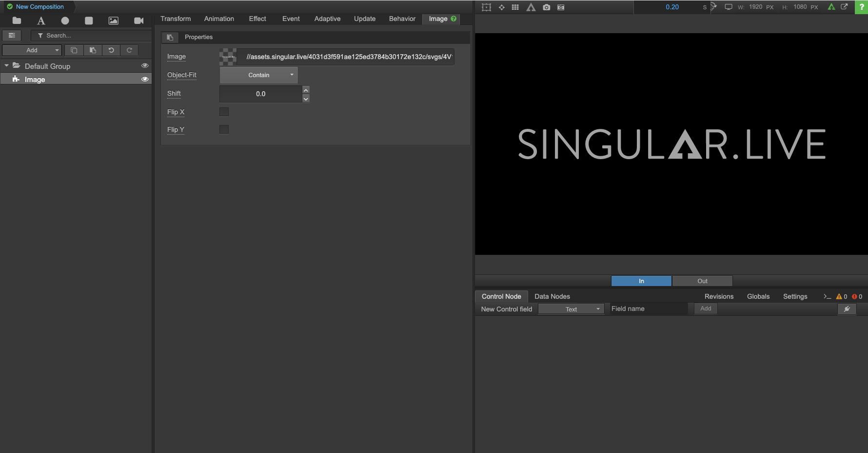Enable the Flip Y checkbox
This screenshot has height=453, width=868.
(x=224, y=129)
